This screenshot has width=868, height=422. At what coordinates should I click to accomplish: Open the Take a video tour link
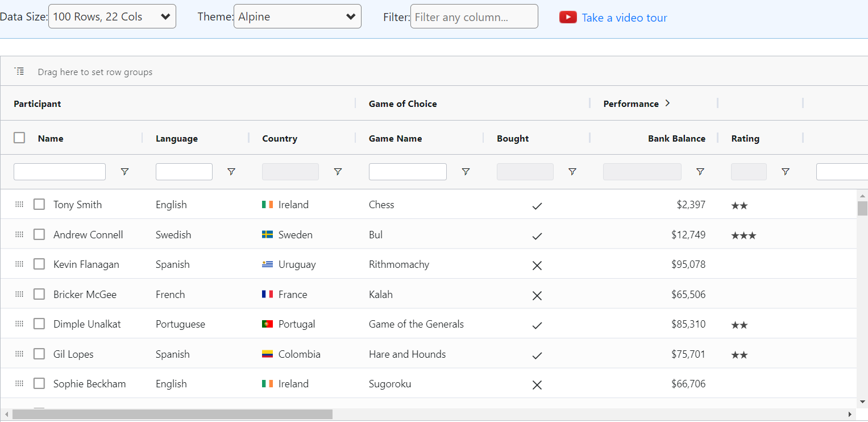[624, 18]
